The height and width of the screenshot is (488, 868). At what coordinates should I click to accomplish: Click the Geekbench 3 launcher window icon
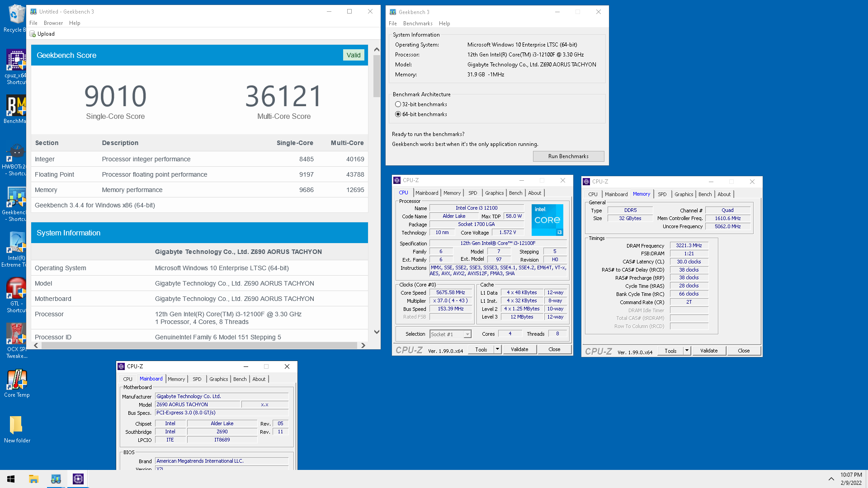[x=393, y=12]
